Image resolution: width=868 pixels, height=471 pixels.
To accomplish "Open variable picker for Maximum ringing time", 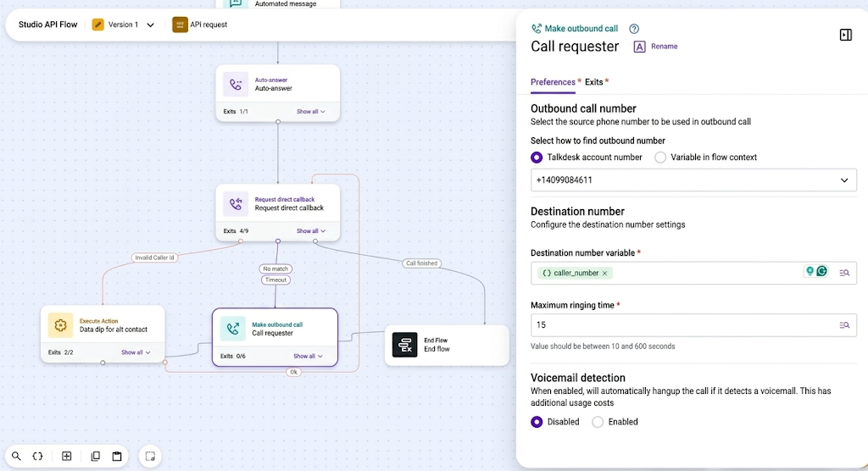I will (844, 325).
